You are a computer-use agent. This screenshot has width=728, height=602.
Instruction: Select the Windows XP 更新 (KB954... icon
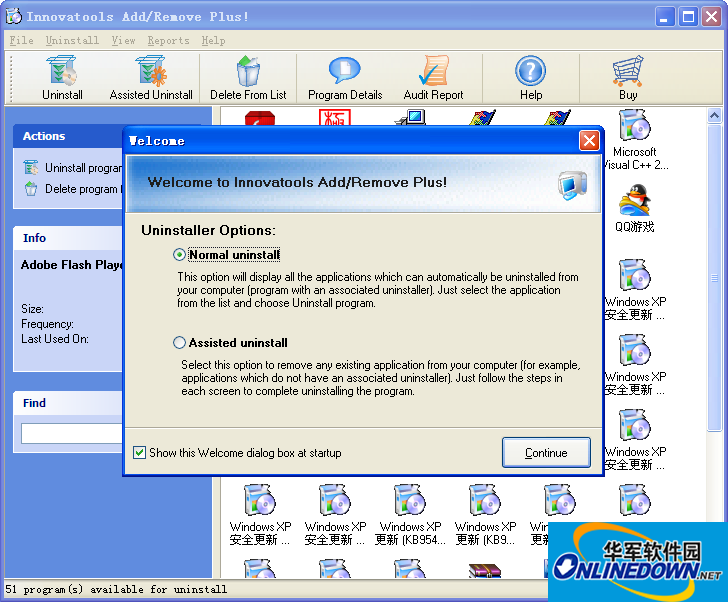tap(410, 499)
